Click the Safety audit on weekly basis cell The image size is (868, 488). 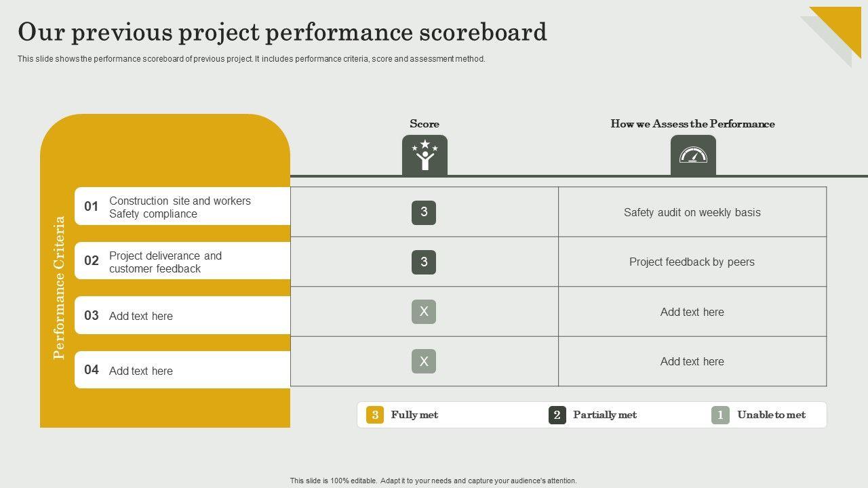click(692, 213)
